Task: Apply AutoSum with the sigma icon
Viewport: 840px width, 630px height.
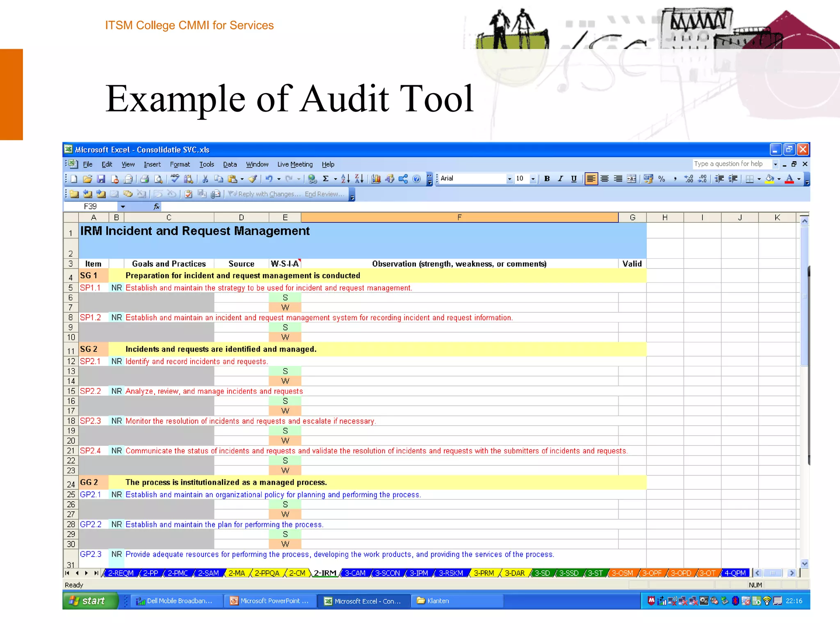Action: [326, 179]
